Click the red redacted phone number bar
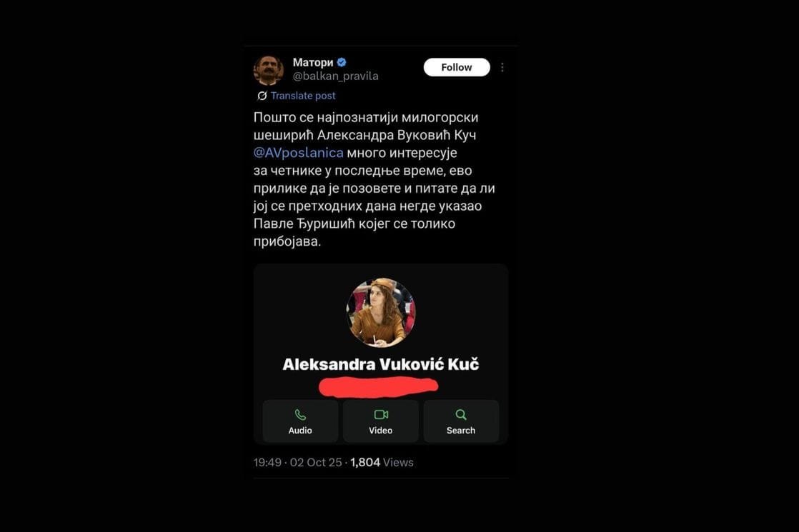The height and width of the screenshot is (532, 799). point(378,387)
